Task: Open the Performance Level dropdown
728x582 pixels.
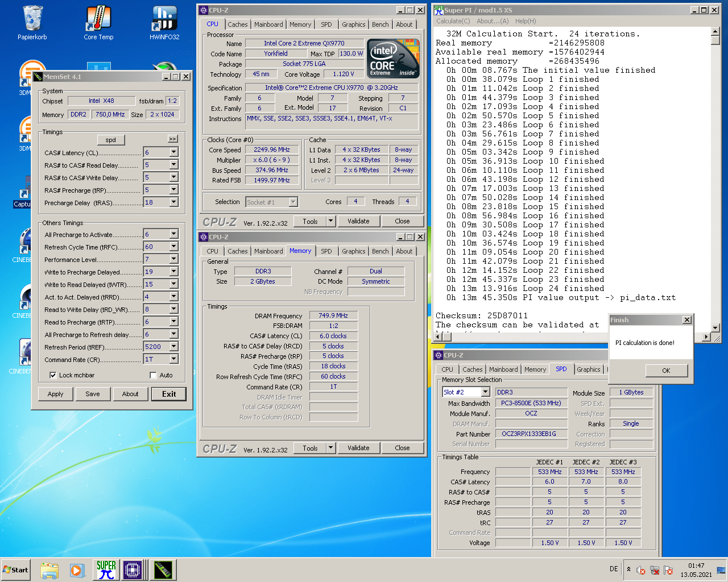Action: click(174, 259)
